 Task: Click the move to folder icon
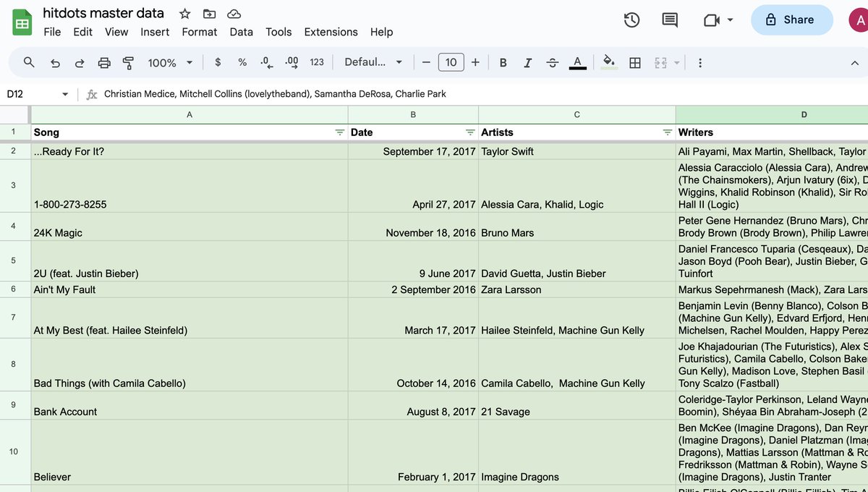click(209, 14)
